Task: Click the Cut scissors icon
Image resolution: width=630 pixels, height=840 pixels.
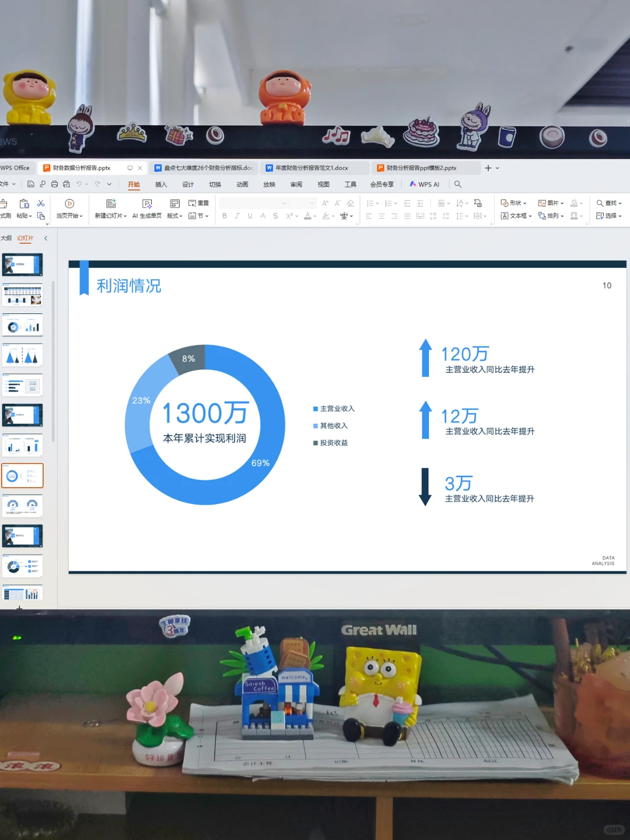Action: [x=41, y=203]
